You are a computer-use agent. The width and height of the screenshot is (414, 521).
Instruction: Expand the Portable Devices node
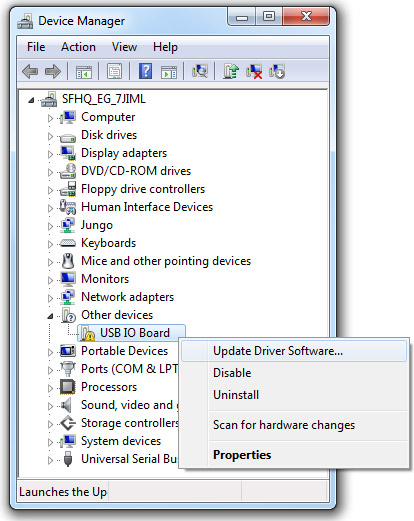pyautogui.click(x=50, y=352)
